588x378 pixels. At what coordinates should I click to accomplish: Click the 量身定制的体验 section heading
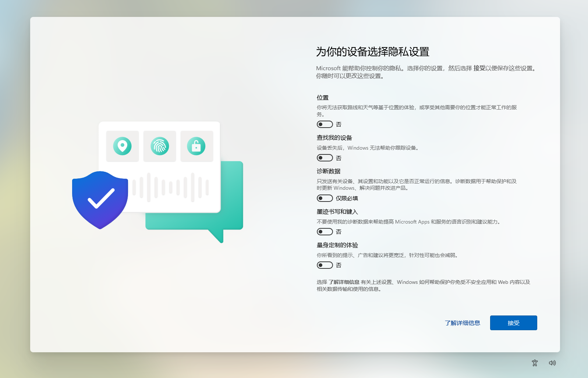(x=337, y=245)
